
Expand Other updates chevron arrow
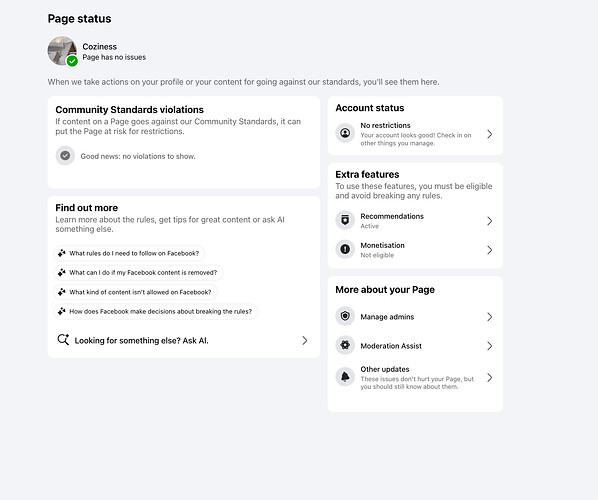(490, 378)
